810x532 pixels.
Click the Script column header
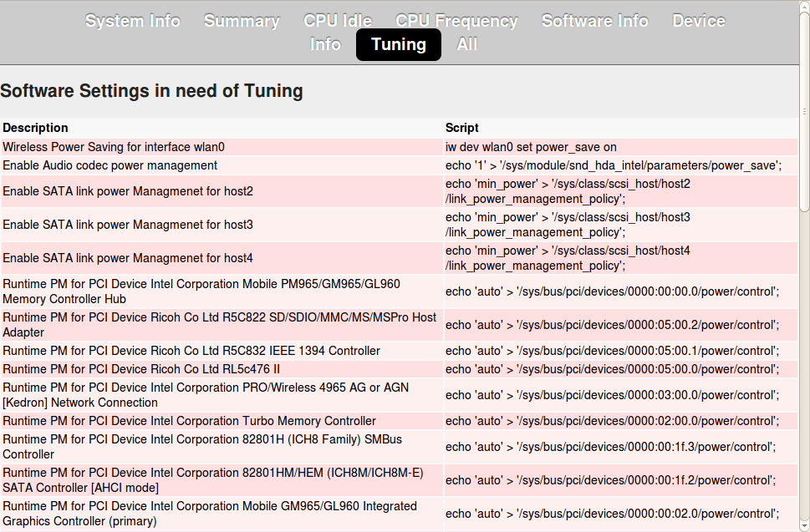pos(462,128)
